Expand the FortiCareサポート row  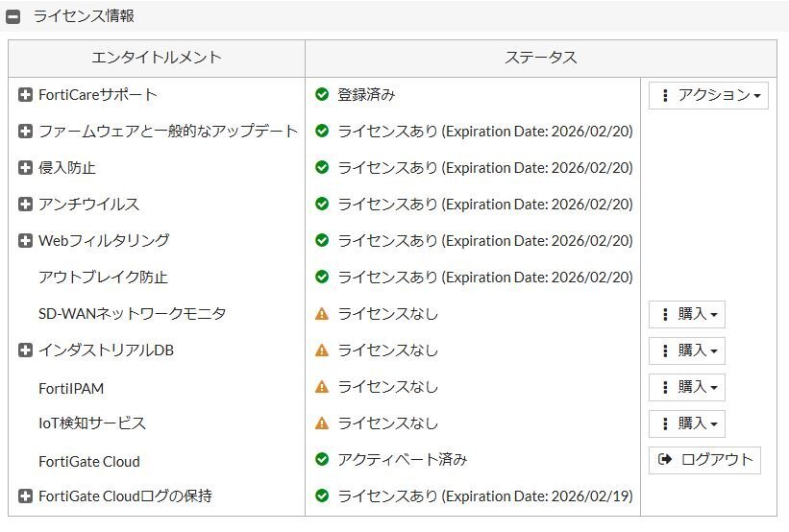click(x=25, y=94)
